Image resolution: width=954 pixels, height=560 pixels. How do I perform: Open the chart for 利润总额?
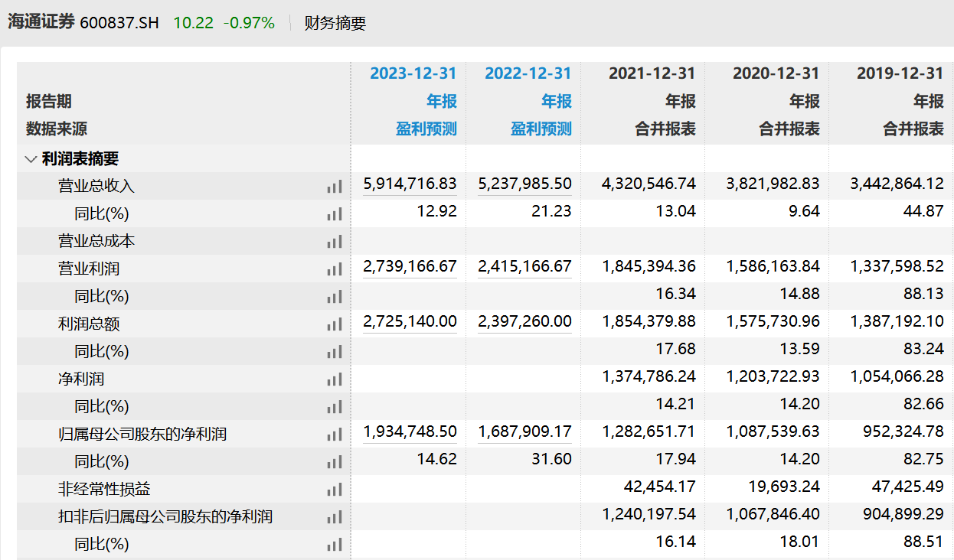[335, 324]
